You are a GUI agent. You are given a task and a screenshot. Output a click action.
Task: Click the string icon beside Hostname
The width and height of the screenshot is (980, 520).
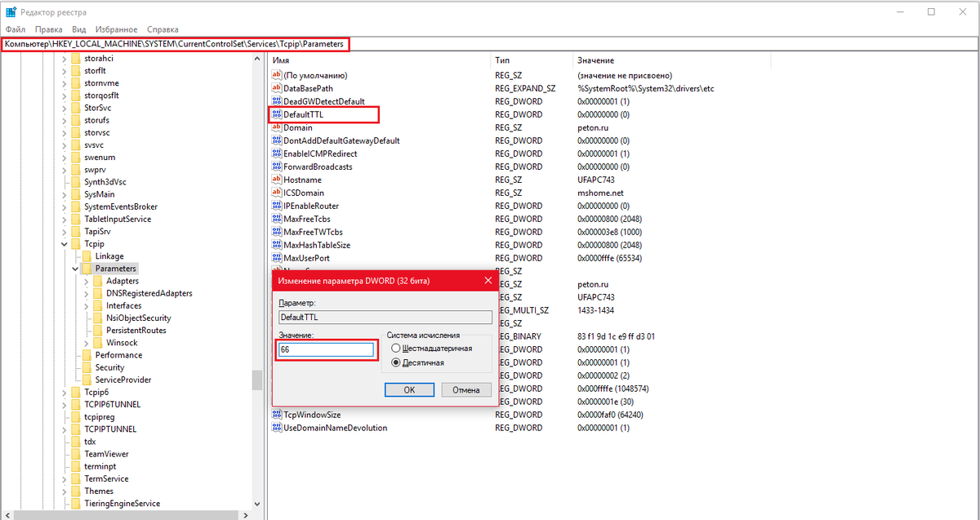point(276,180)
